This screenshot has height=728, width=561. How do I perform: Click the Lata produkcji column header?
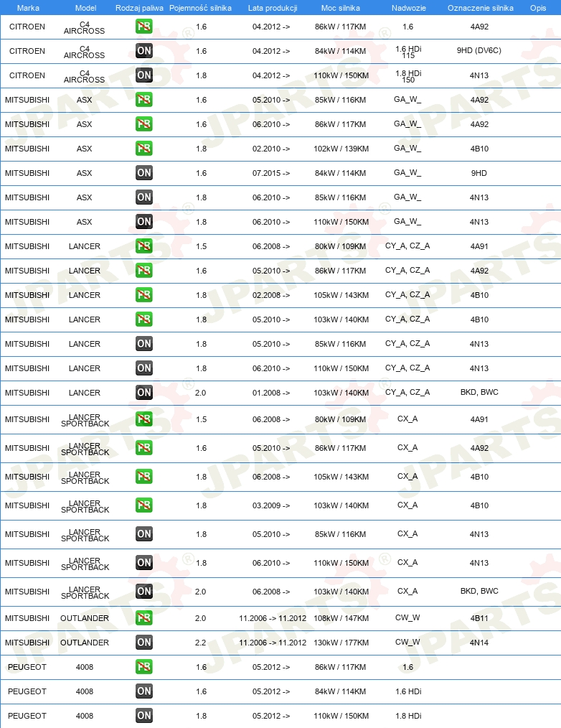coord(273,8)
